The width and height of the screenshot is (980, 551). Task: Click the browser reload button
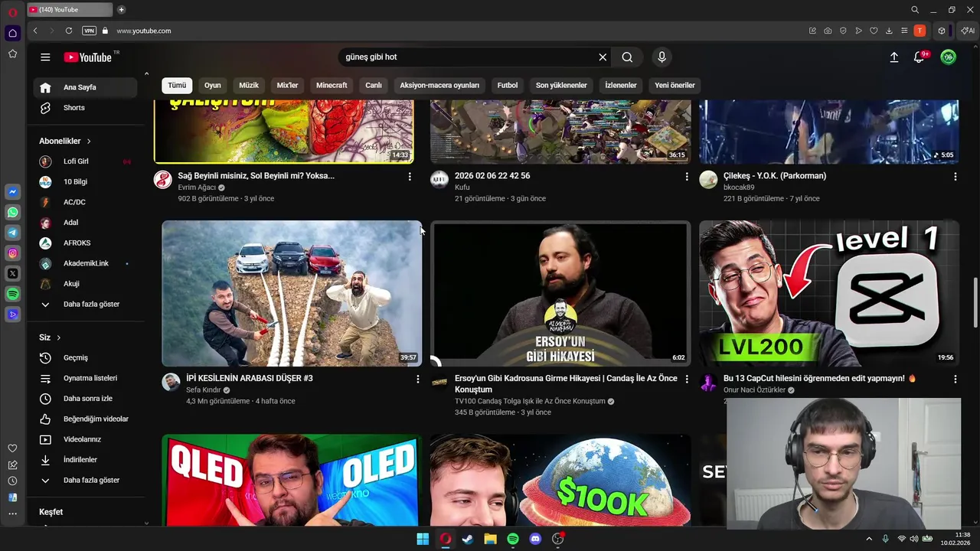(x=69, y=31)
